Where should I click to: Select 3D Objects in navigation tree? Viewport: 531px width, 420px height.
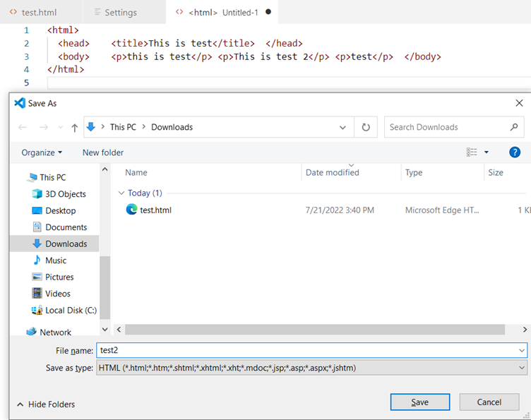pyautogui.click(x=66, y=194)
